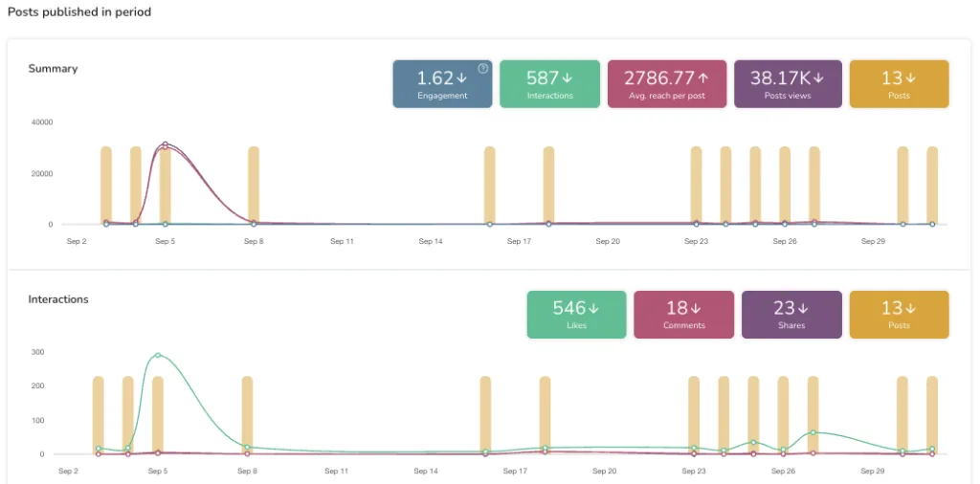The width and height of the screenshot is (980, 484).
Task: Click the highest likes point in Interactions chart
Action: click(x=158, y=355)
